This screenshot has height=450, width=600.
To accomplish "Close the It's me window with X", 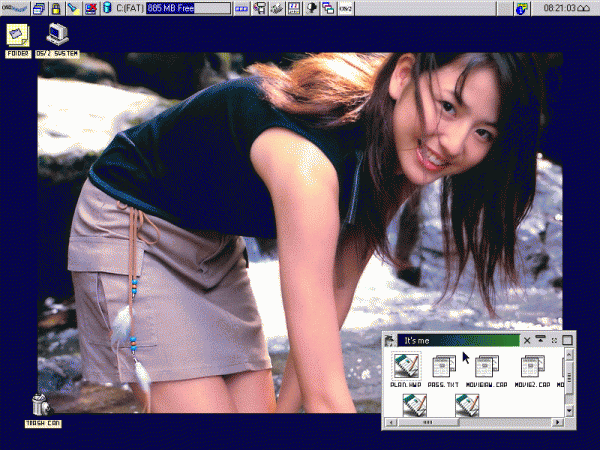I will [527, 340].
